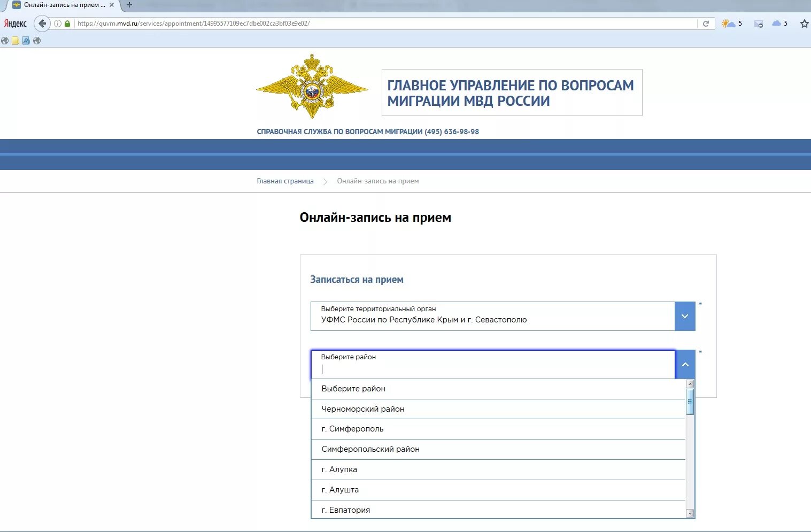Click the УФМС России по Республике Крым field
This screenshot has height=532, width=811.
tap(492, 316)
